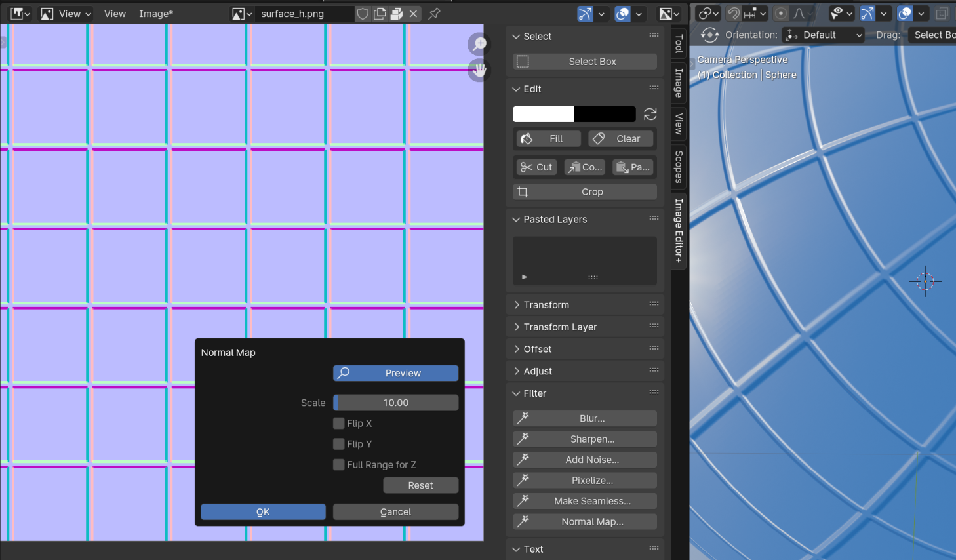Unlink the surface_h.png image with the X icon
The height and width of the screenshot is (560, 956).
tap(413, 14)
